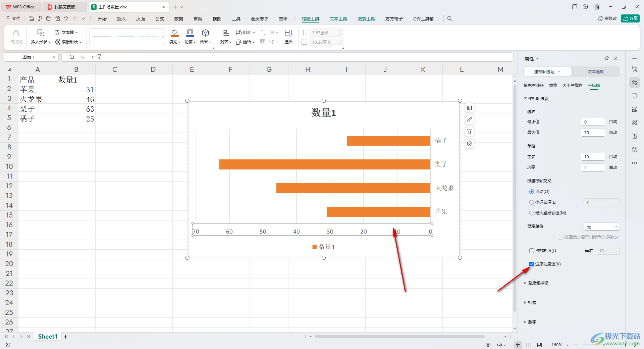Open Size & Properties (大小与属性) subtab
Viewport: 644px width, 349px height.
[573, 86]
